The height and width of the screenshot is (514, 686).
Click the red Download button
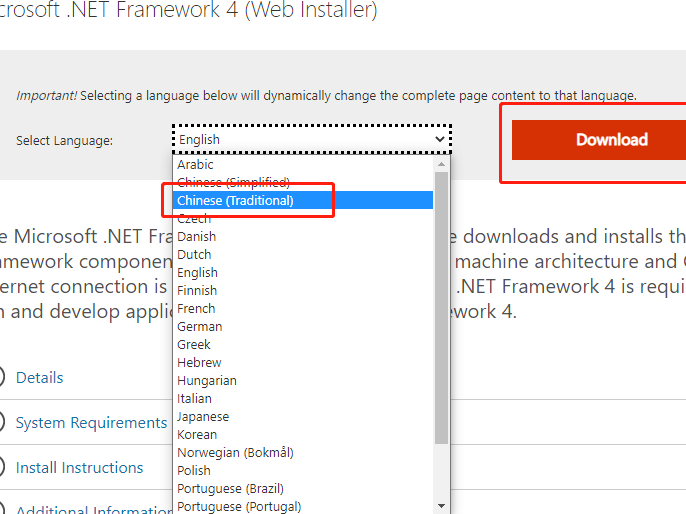pos(599,140)
